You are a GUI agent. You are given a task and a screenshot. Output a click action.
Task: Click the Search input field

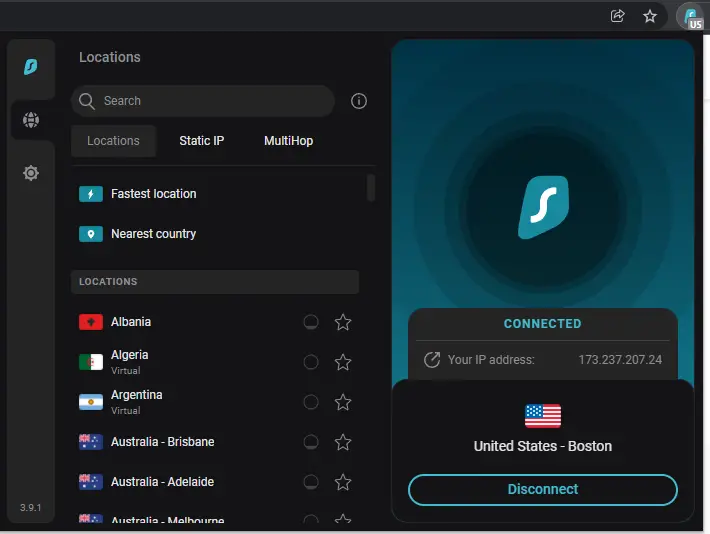(203, 101)
